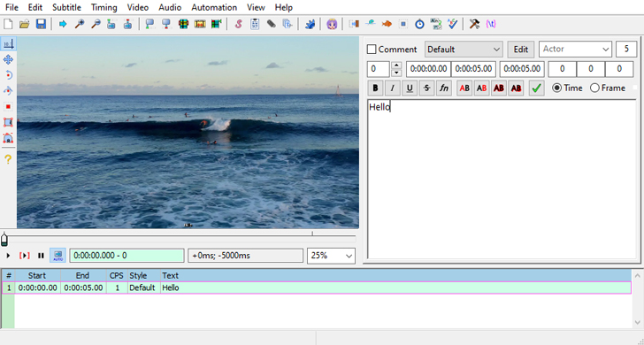Select the Frame radio button
The width and height of the screenshot is (644, 345).
594,88
